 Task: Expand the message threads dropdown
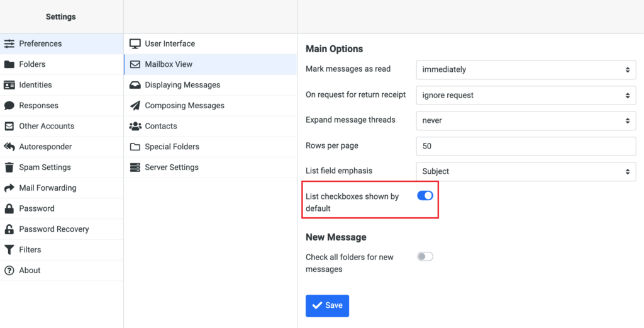point(526,120)
